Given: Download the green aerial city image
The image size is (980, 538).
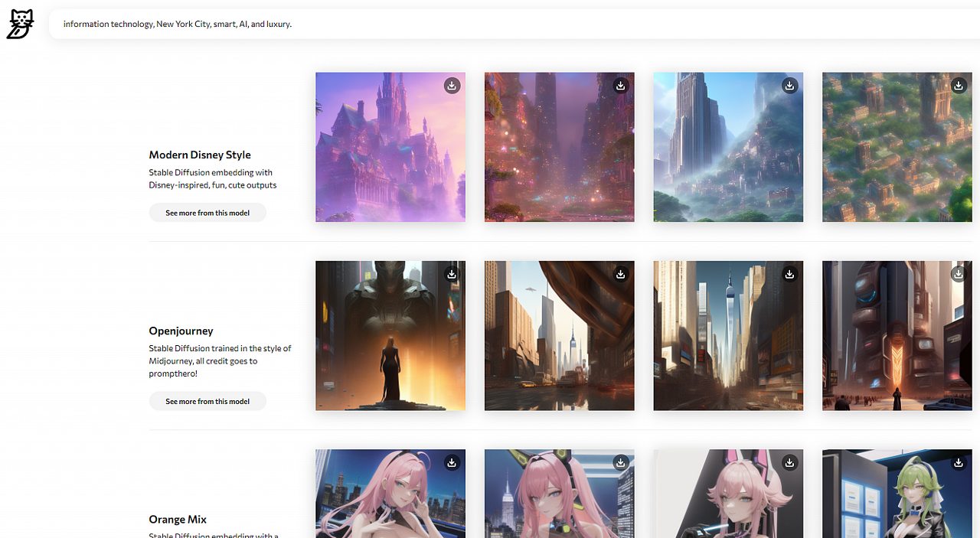Looking at the screenshot, I should point(959,86).
